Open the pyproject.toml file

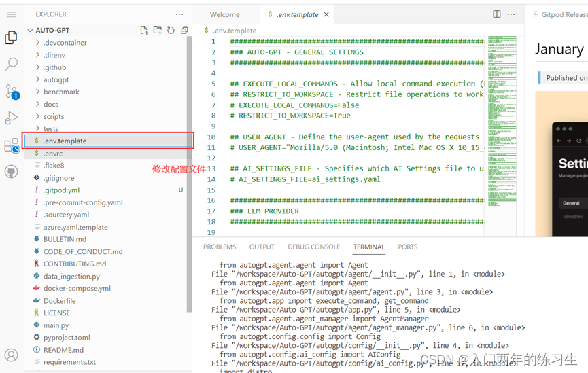106,338
